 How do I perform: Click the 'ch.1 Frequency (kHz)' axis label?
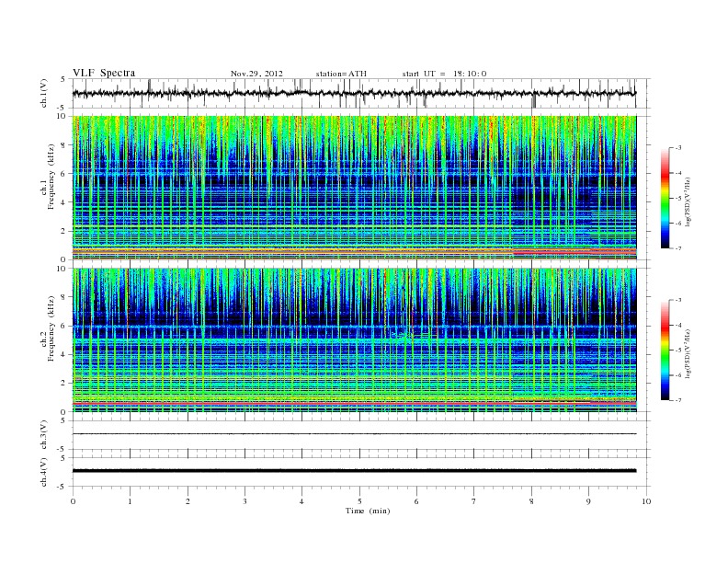(47, 177)
